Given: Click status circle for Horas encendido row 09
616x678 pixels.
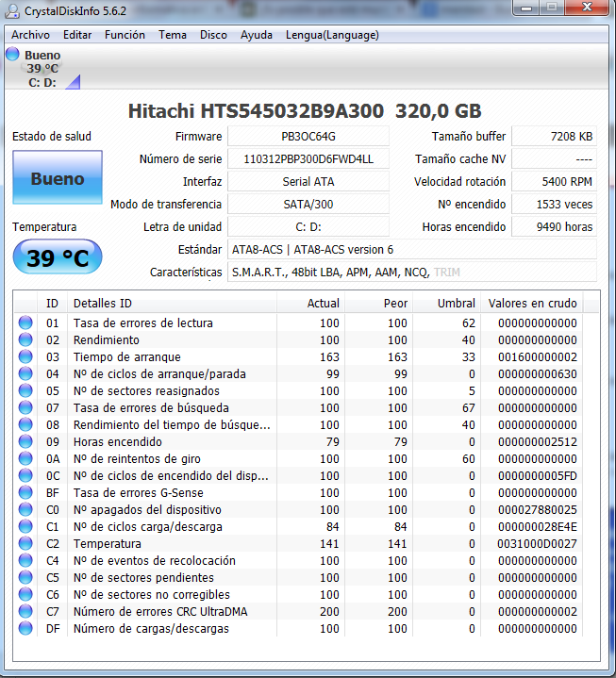Looking at the screenshot, I should click(x=25, y=441).
